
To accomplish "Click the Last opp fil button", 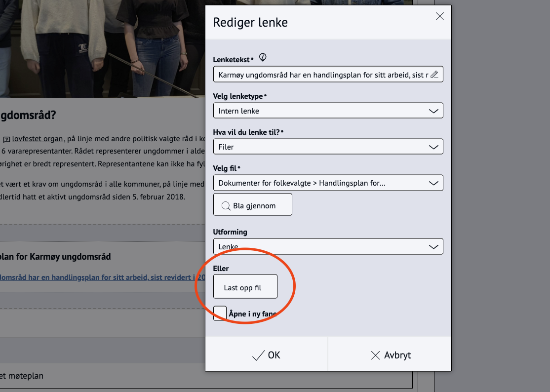I will coord(245,287).
